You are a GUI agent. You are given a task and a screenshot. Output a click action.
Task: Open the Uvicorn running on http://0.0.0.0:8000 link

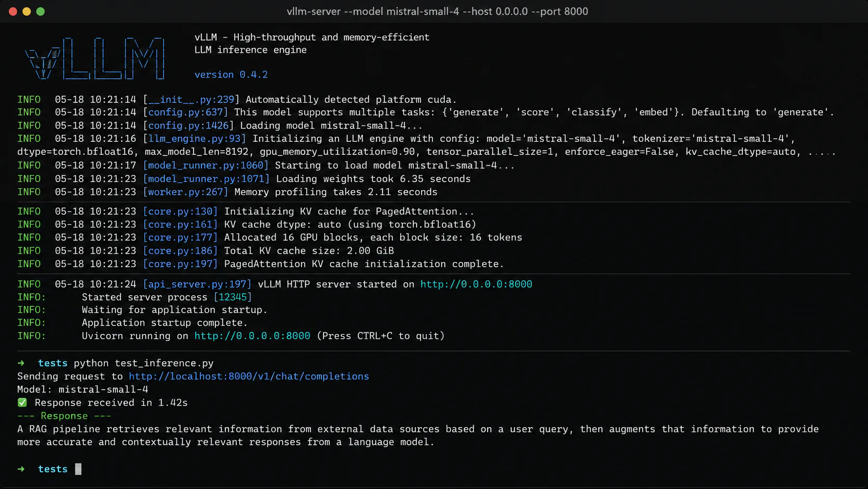[252, 336]
